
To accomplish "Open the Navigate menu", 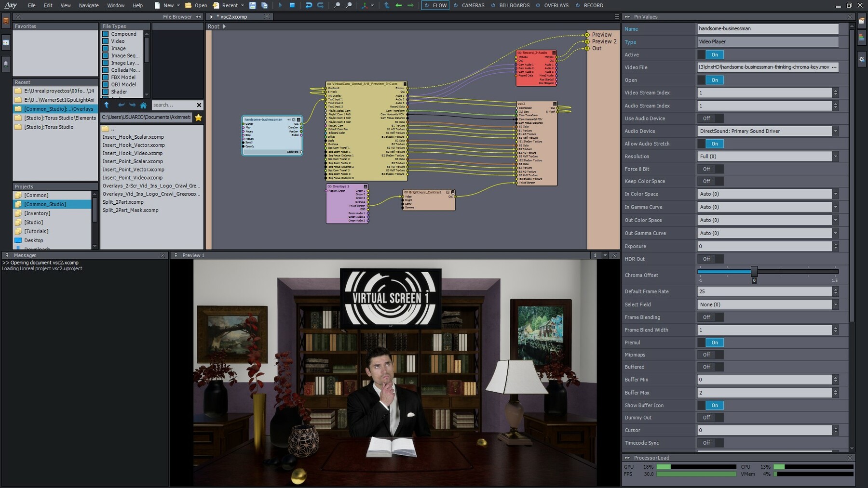I will 89,5.
